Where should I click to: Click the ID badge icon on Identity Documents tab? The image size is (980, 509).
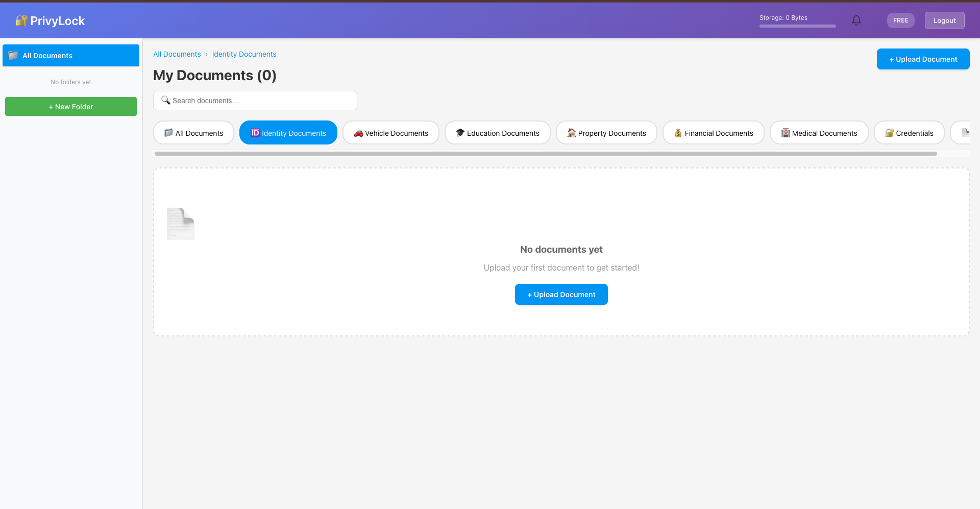[x=255, y=133]
